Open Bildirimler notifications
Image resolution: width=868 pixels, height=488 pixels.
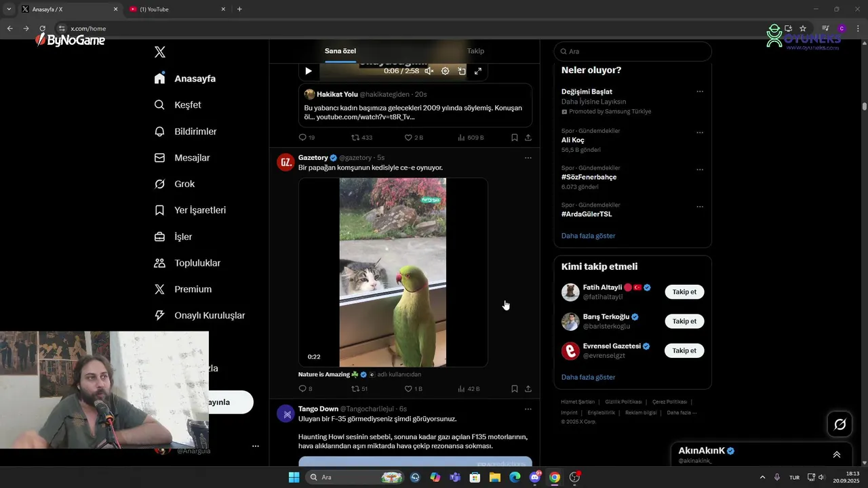(185, 131)
